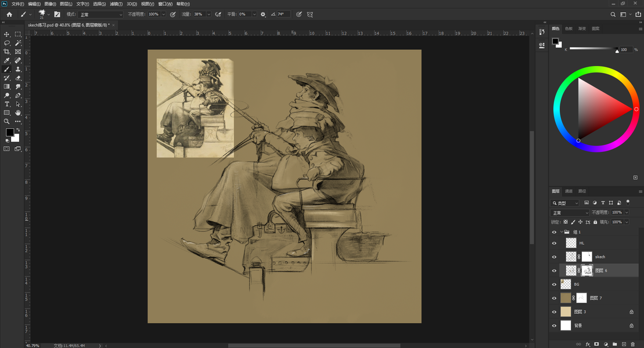Select the Healing Brush tool
This screenshot has height=348, width=644.
(17, 60)
